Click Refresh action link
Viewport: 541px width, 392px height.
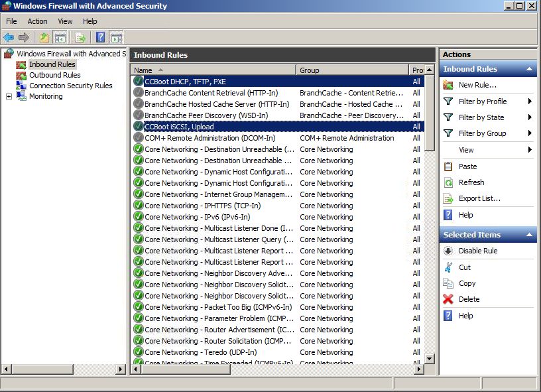(471, 182)
